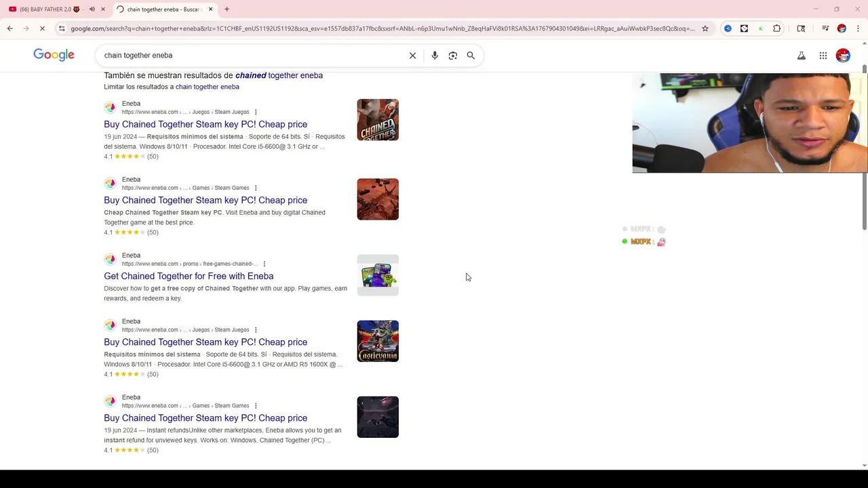
Task: Open the 19 jun 2024 requisitos Buy Chained Together link
Action: point(205,124)
